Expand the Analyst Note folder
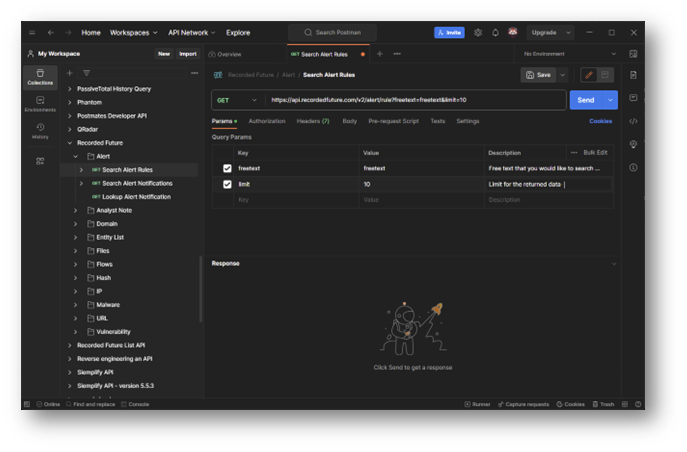 pos(76,211)
